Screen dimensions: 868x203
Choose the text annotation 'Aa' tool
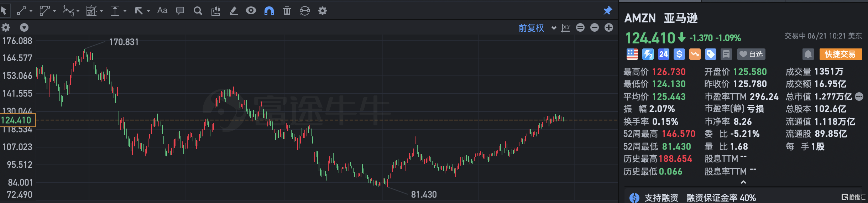click(162, 11)
